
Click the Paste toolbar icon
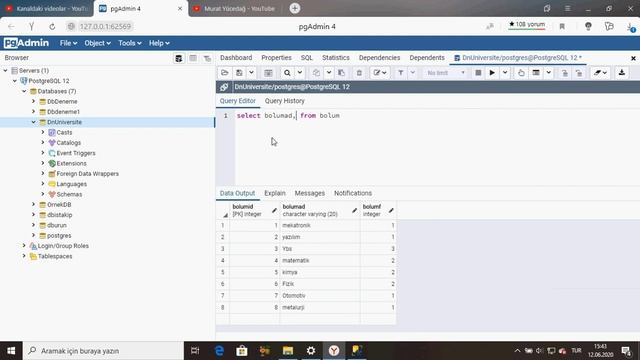[341, 73]
